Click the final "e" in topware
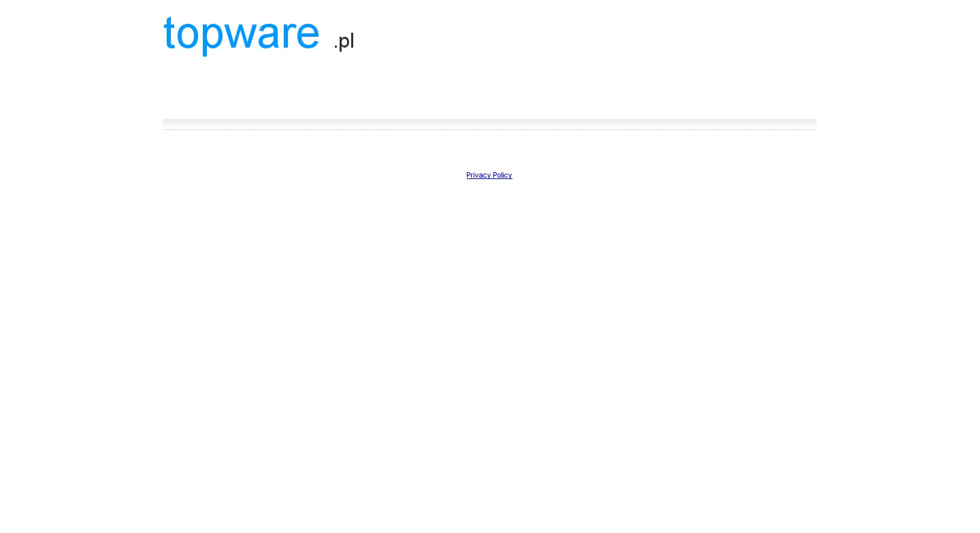 (x=308, y=34)
